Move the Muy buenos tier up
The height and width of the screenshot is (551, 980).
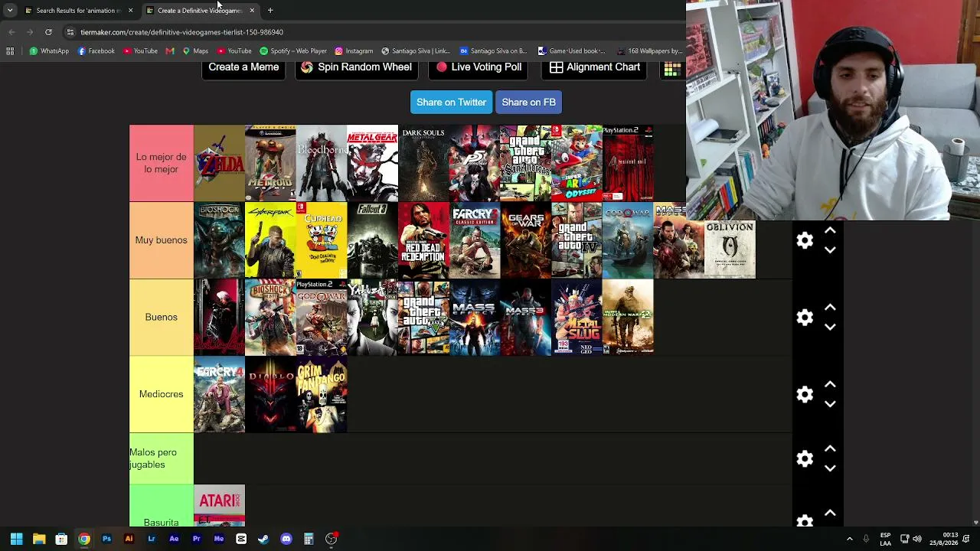click(830, 230)
